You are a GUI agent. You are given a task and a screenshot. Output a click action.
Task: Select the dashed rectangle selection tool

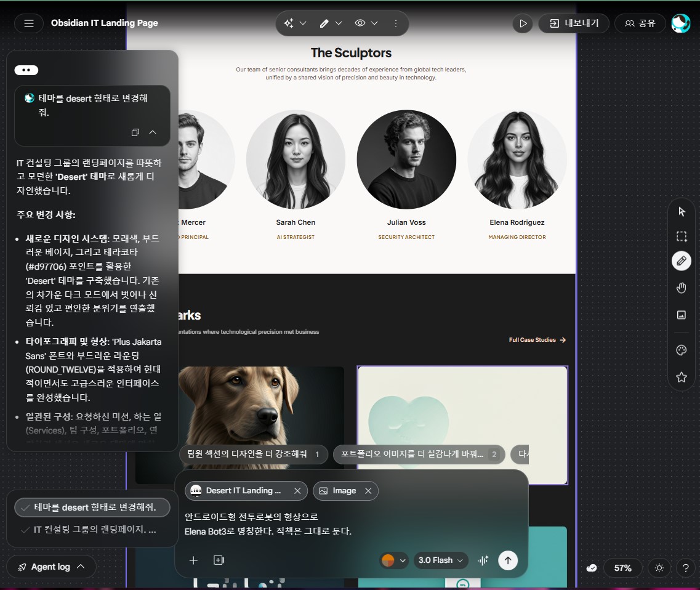click(682, 236)
